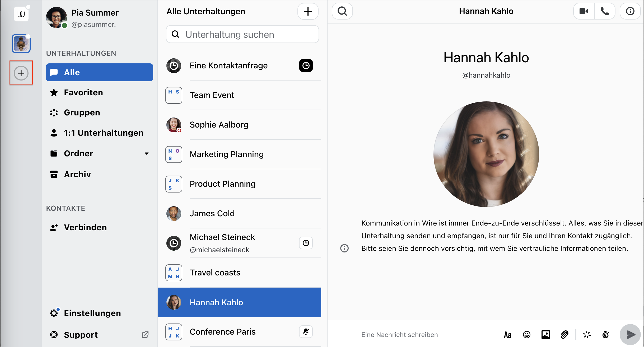Open the Favoriten filter
Viewport: 644px width, 347px height.
coord(100,92)
